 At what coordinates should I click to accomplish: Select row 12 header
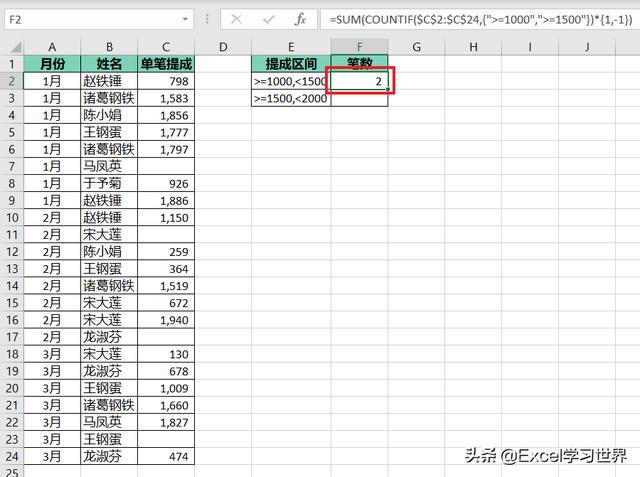coord(12,252)
